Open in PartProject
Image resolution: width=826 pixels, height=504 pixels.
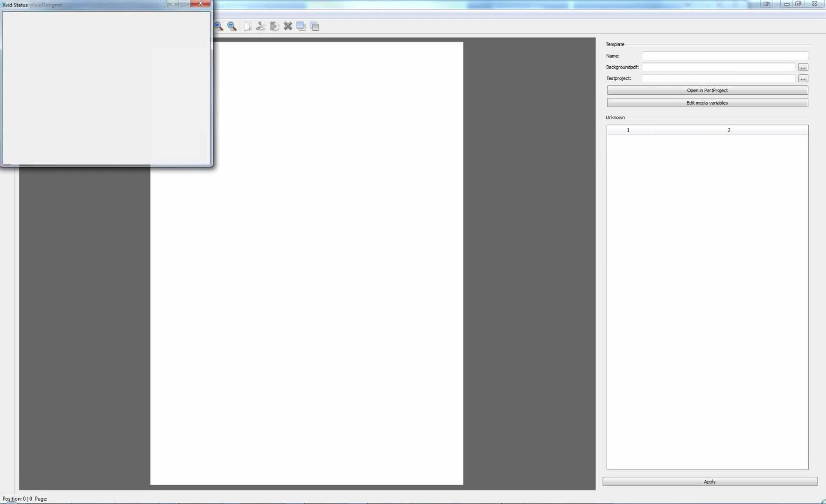point(707,90)
